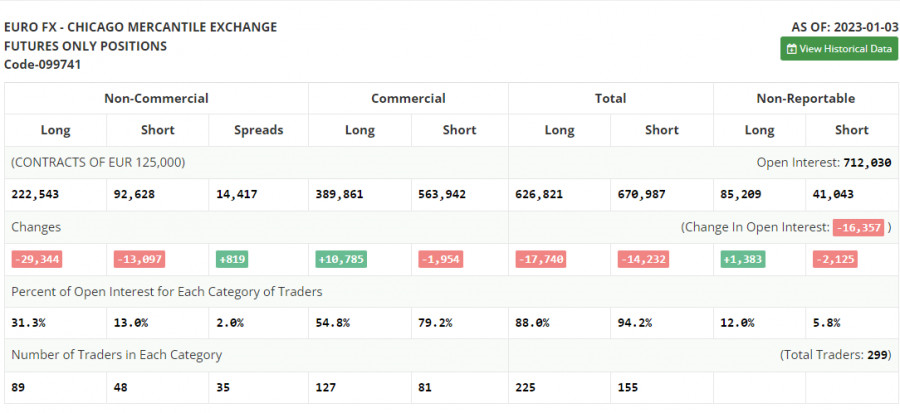900x413 pixels.
Task: Open the View Historical Data button
Action: point(839,49)
